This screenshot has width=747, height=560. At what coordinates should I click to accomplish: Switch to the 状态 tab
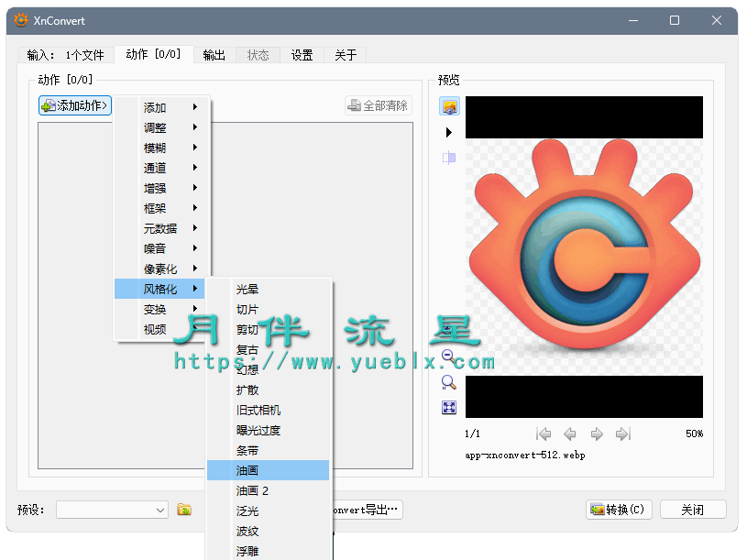(x=258, y=55)
